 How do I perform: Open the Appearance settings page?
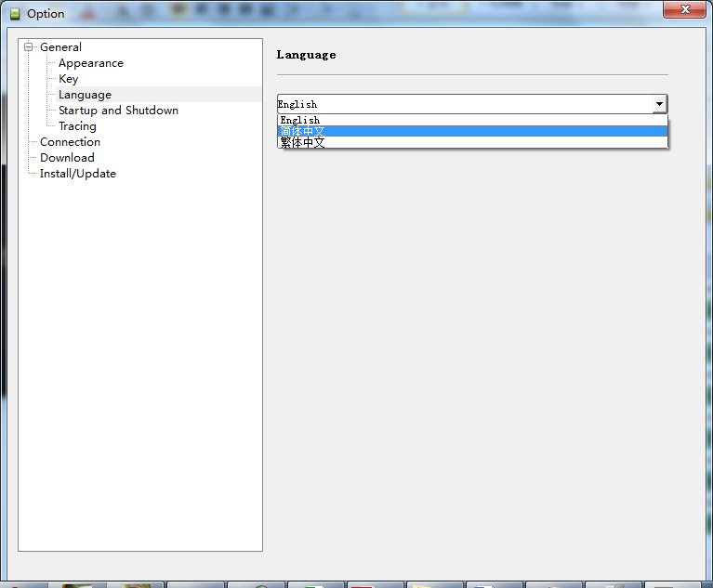[90, 63]
